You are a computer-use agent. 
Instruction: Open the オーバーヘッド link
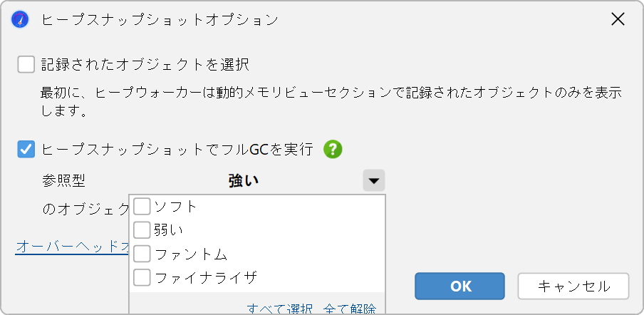point(72,247)
